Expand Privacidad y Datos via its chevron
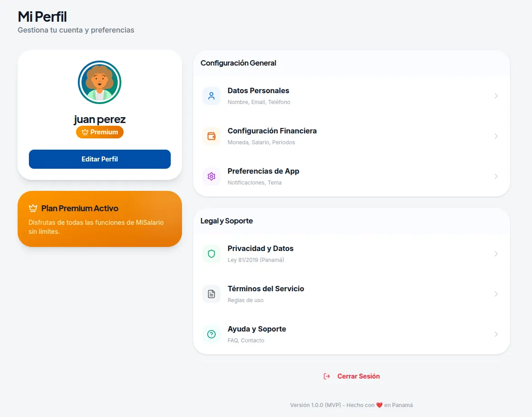 pos(496,254)
